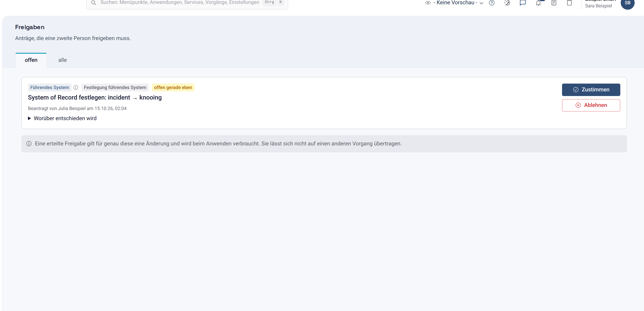Open the clipboard icon

[569, 3]
